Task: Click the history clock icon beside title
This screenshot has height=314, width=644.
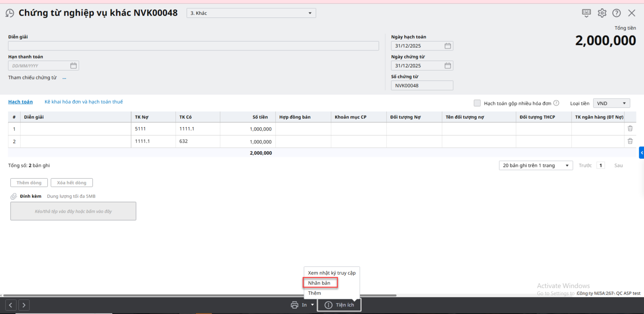Action: pyautogui.click(x=10, y=13)
